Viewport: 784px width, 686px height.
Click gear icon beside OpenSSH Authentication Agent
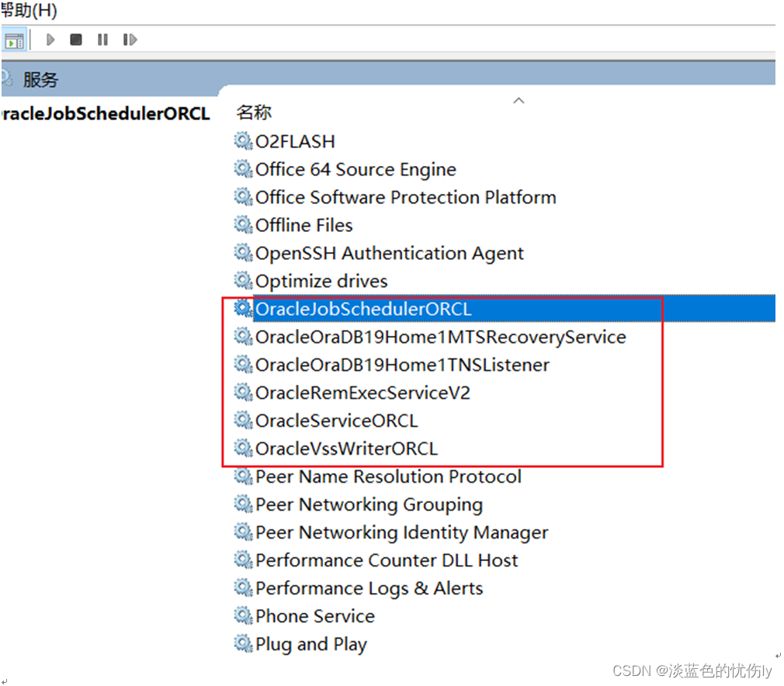(x=244, y=253)
